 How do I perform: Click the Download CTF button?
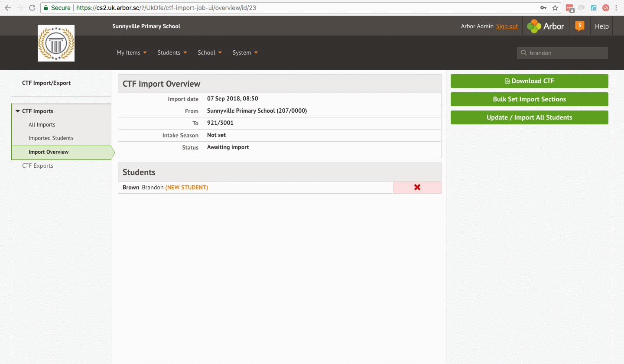[529, 81]
